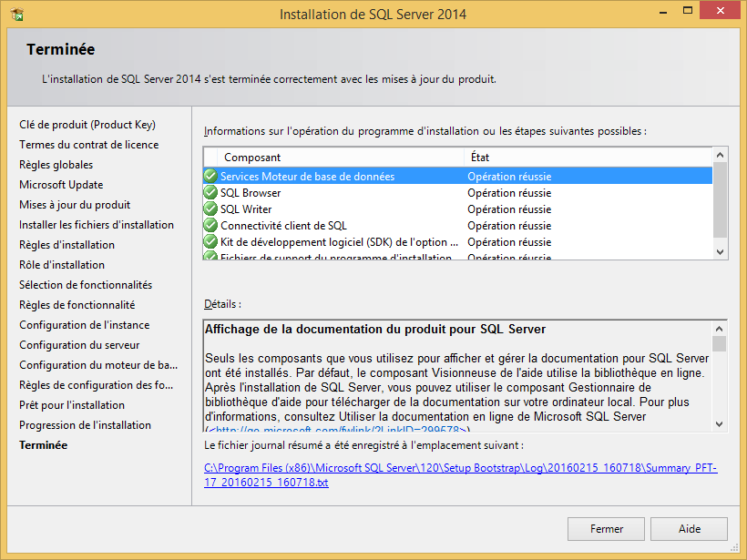Sort by the État column header
The image size is (747, 560).
588,158
